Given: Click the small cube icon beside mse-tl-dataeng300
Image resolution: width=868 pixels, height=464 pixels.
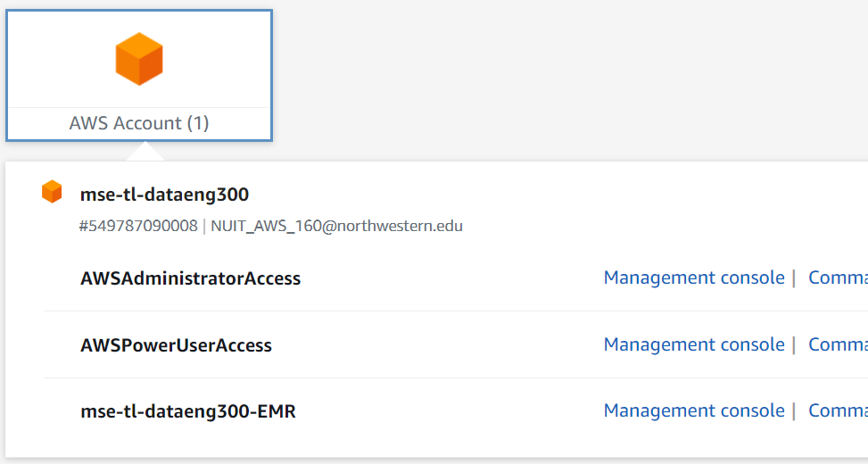Looking at the screenshot, I should click(52, 192).
